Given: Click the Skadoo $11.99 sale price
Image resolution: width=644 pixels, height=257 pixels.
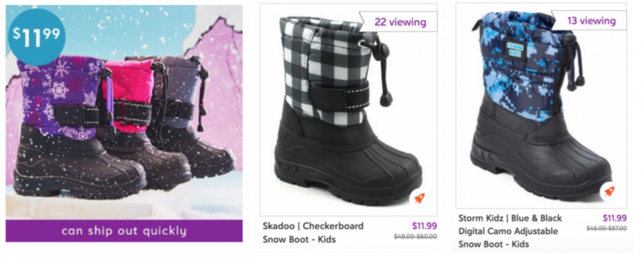Looking at the screenshot, I should point(424,226).
